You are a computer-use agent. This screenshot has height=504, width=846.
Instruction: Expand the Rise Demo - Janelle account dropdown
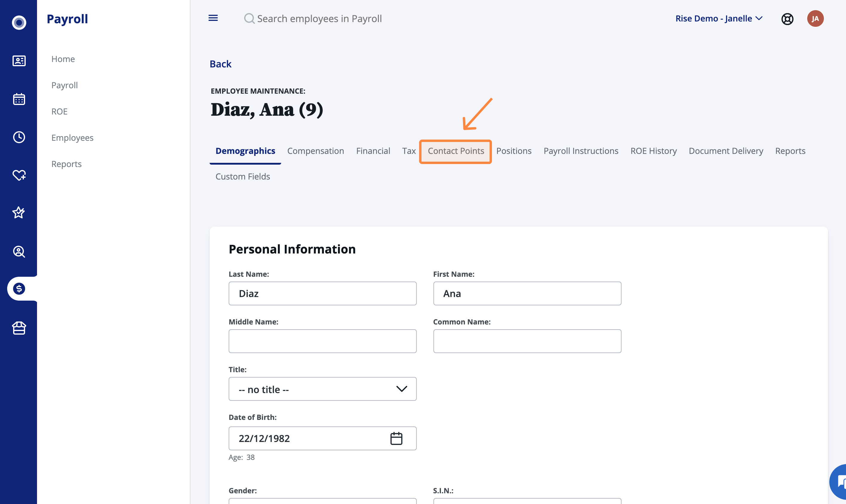[719, 18]
